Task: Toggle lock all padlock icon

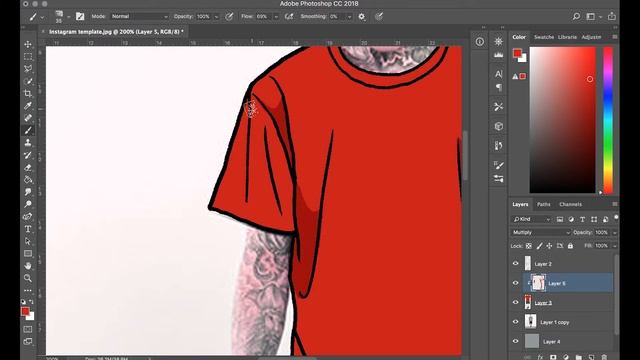Action: (570, 246)
